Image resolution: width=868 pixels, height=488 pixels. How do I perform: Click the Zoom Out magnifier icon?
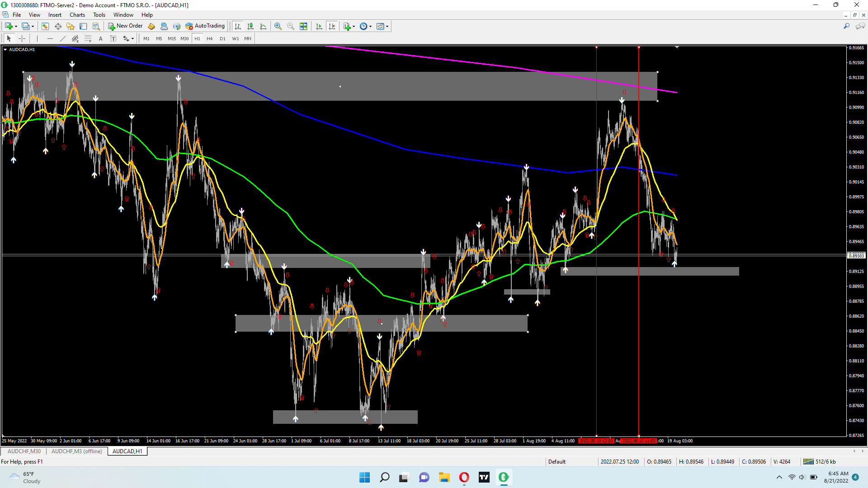(291, 26)
